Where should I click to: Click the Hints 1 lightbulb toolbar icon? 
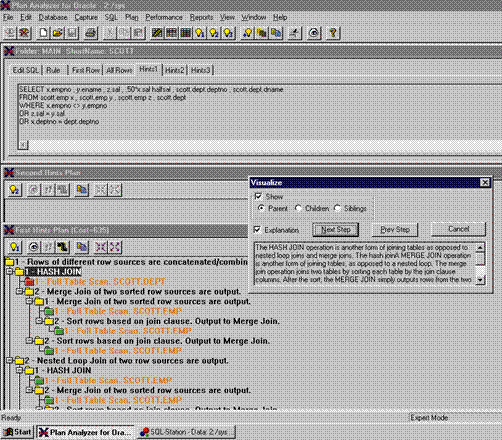(200, 33)
